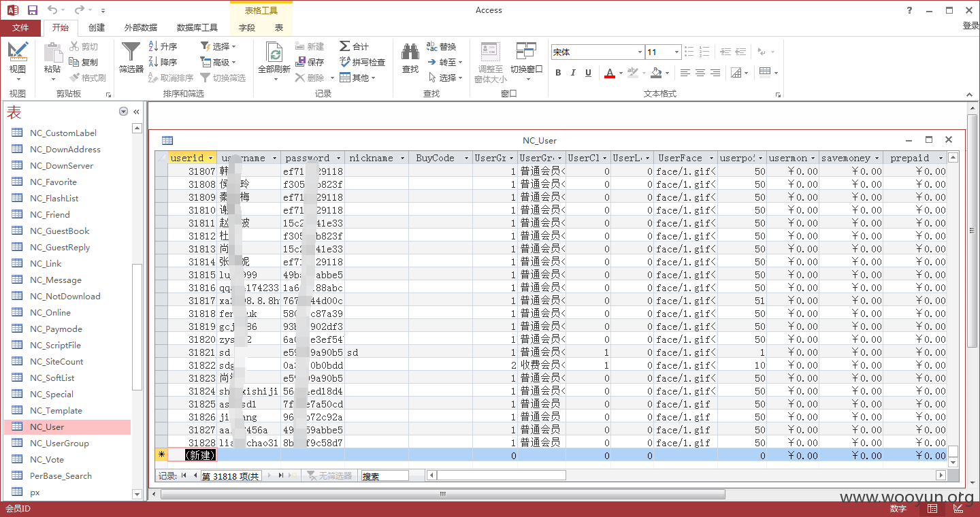Click the gridlines icon in text format group

click(736, 73)
